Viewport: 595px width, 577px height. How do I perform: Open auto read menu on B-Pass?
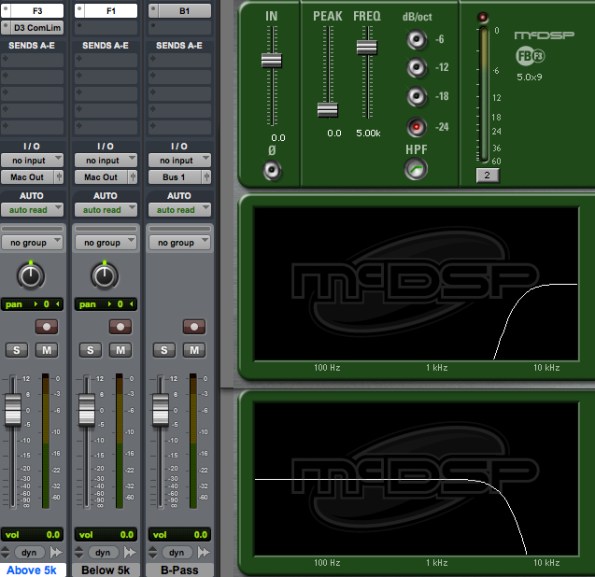coord(179,210)
